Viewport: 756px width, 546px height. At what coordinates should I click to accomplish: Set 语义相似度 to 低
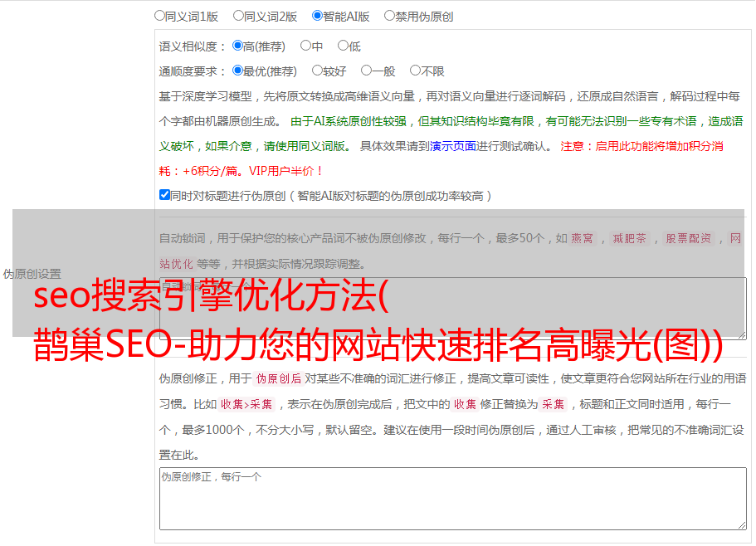point(343,46)
